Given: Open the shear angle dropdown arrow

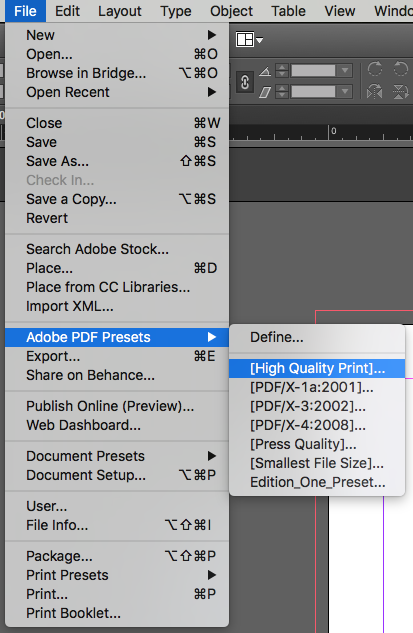Looking at the screenshot, I should [x=345, y=92].
